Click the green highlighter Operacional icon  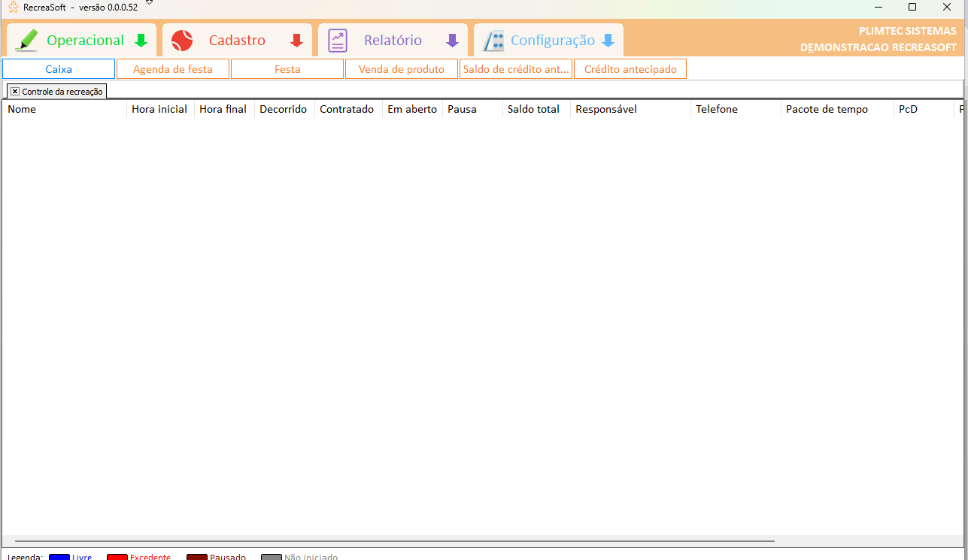point(26,40)
